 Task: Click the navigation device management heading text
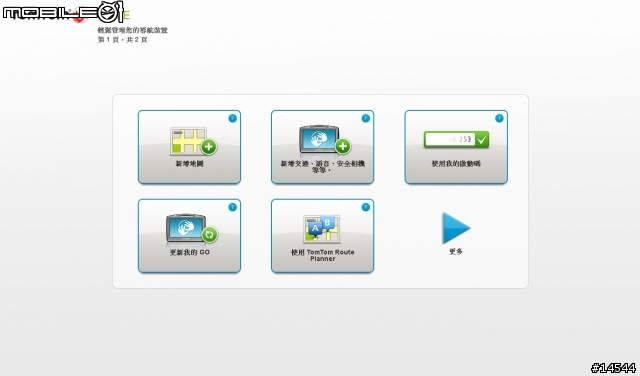pos(132,30)
